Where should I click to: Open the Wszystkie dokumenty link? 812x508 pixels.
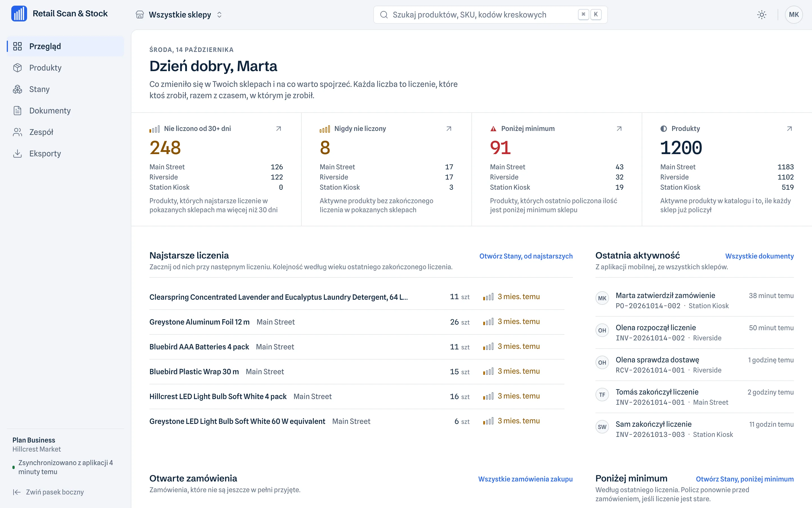click(x=759, y=256)
